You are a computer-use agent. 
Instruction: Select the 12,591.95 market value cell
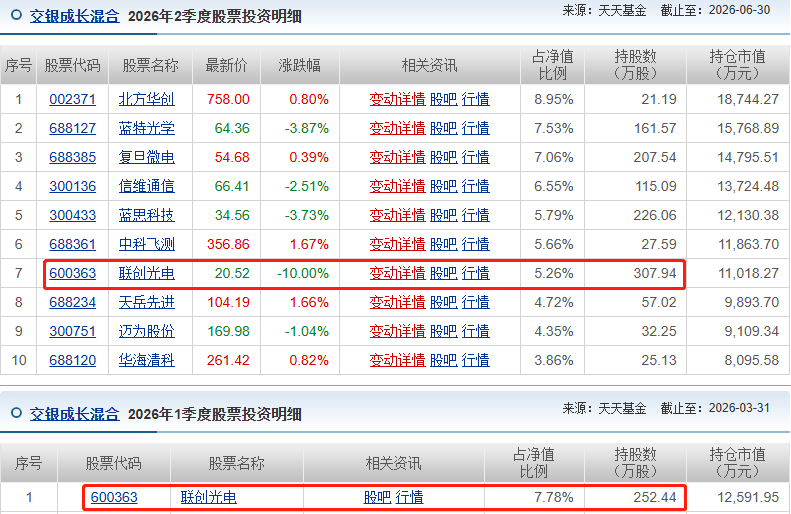[748, 497]
